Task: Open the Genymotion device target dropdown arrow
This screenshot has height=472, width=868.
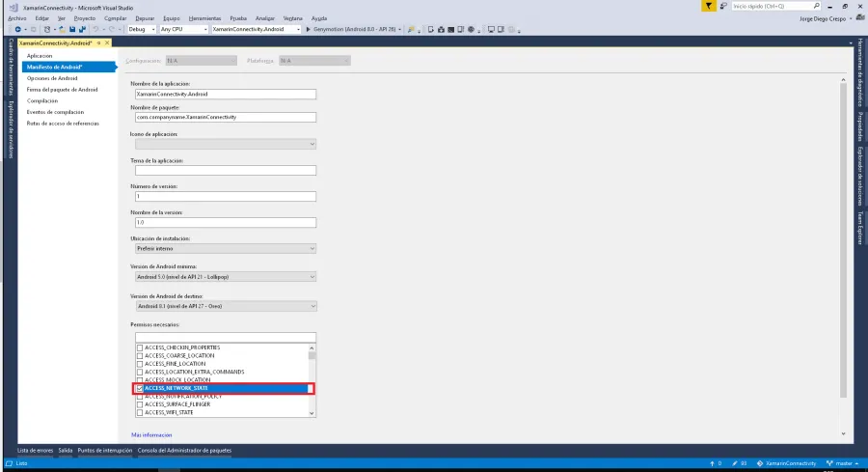Action: click(399, 29)
